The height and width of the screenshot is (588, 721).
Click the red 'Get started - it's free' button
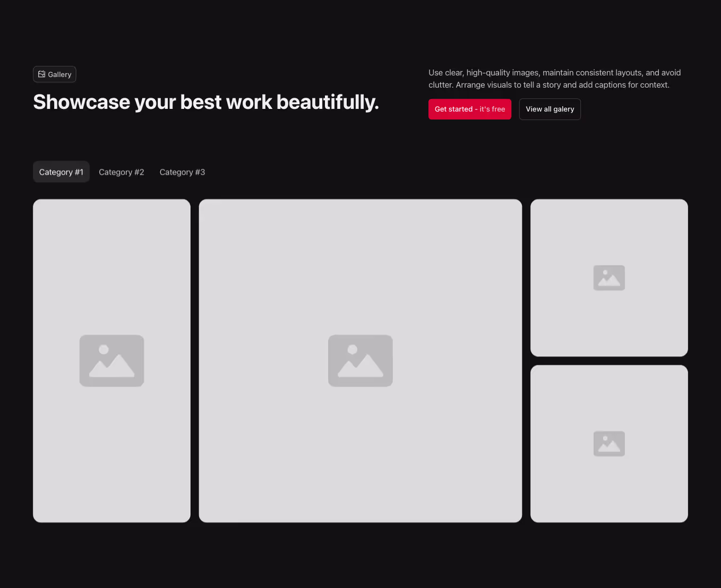tap(469, 109)
